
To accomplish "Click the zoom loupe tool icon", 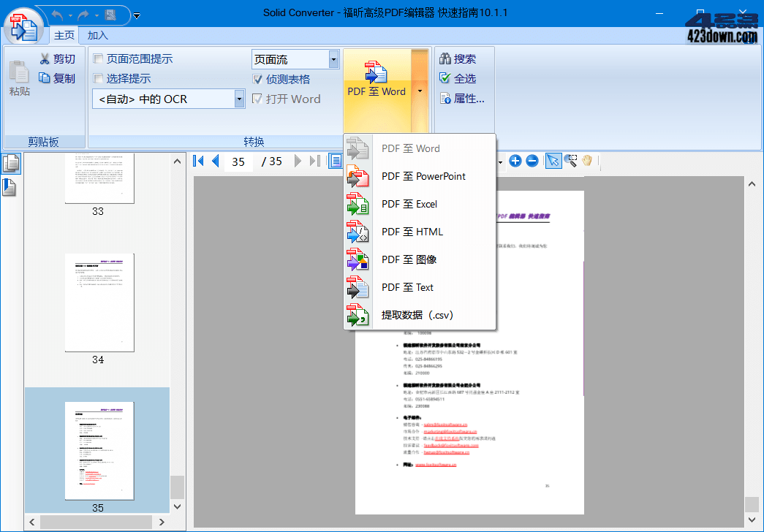I will pos(570,161).
